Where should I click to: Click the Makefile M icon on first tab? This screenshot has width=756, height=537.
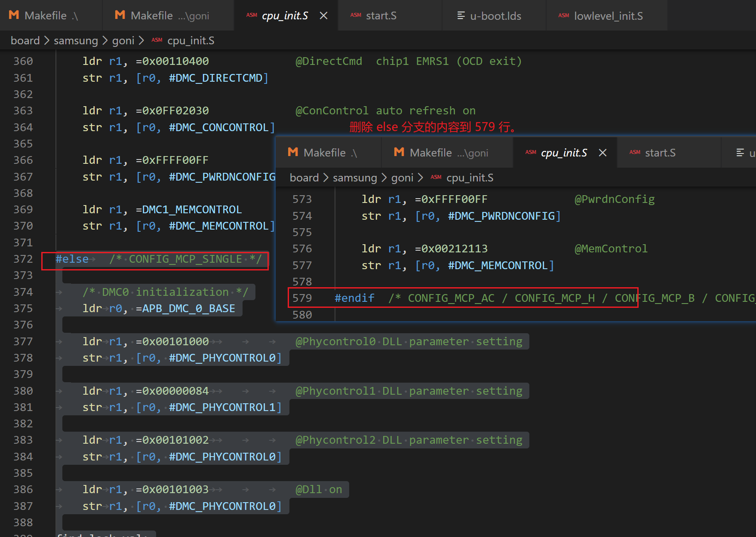coord(14,15)
